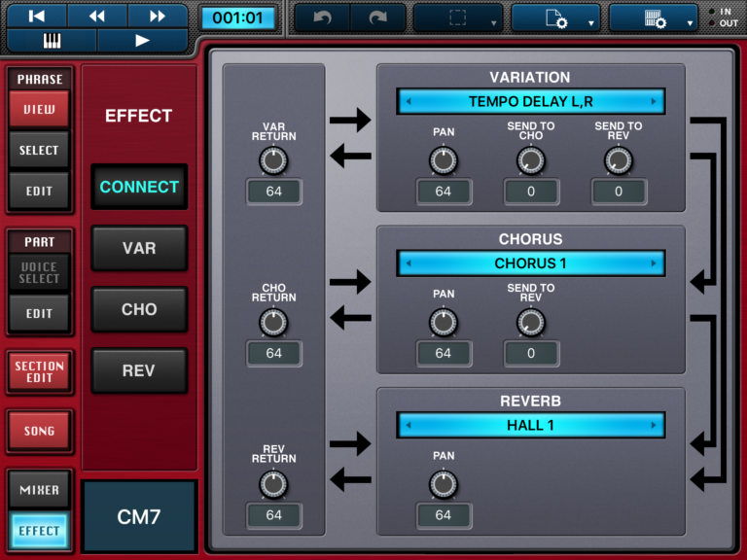
Task: Click the CHO RETURN value field 64
Action: [273, 353]
